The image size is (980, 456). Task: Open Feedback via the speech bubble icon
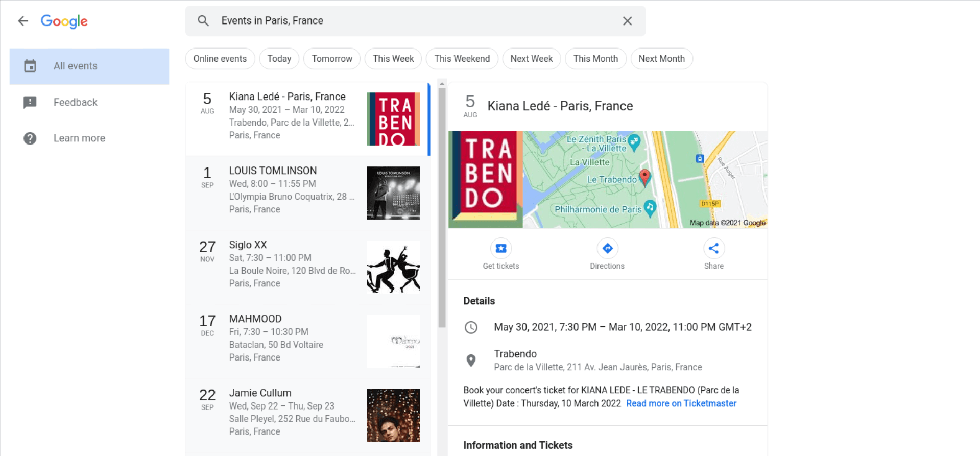click(30, 102)
